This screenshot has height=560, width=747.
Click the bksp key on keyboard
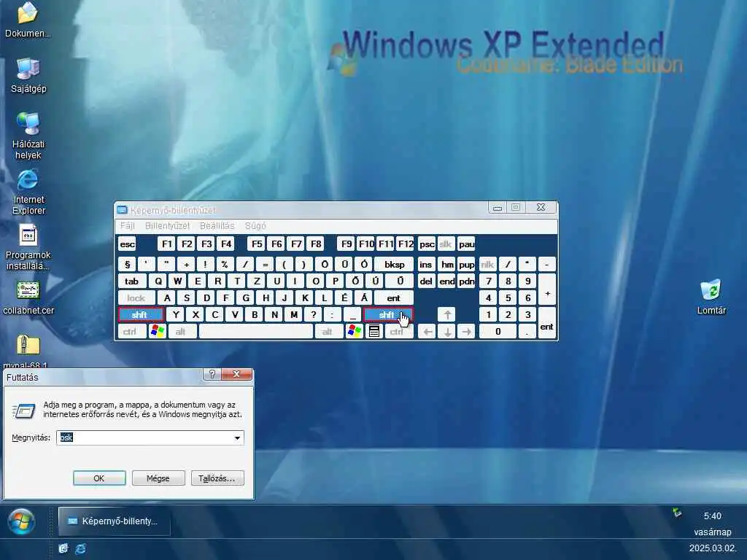(x=393, y=264)
